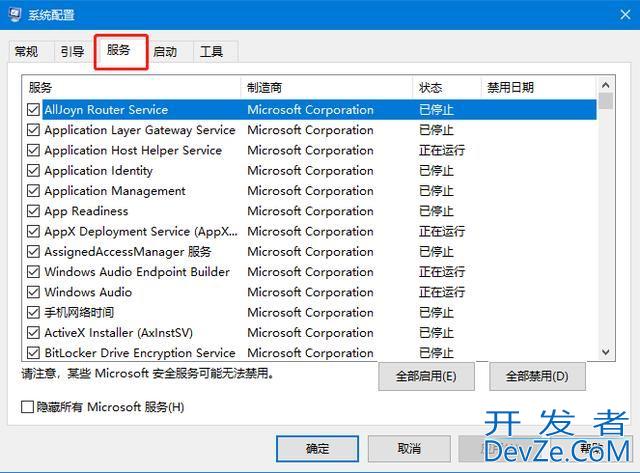The width and height of the screenshot is (640, 473).
Task: Click the 取消 button
Action: pyautogui.click(x=409, y=449)
